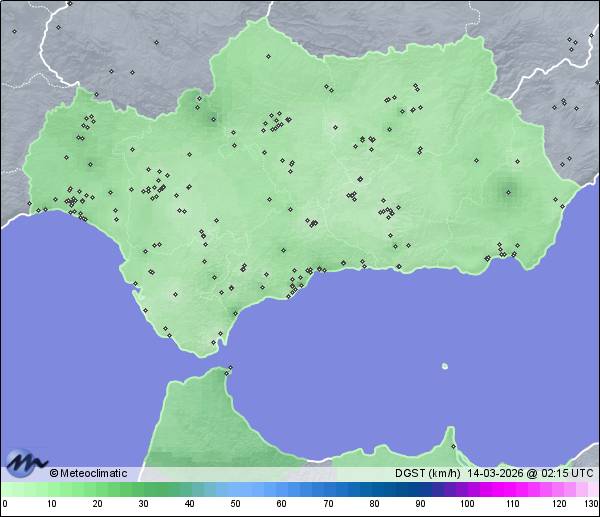
Task: Click the 20 km/h label on the scale
Action: coord(97,504)
